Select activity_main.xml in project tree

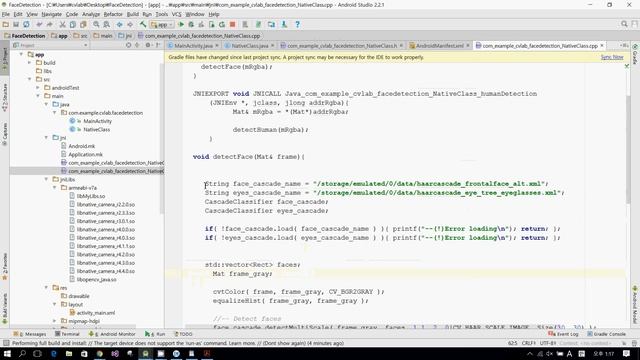pos(96,313)
